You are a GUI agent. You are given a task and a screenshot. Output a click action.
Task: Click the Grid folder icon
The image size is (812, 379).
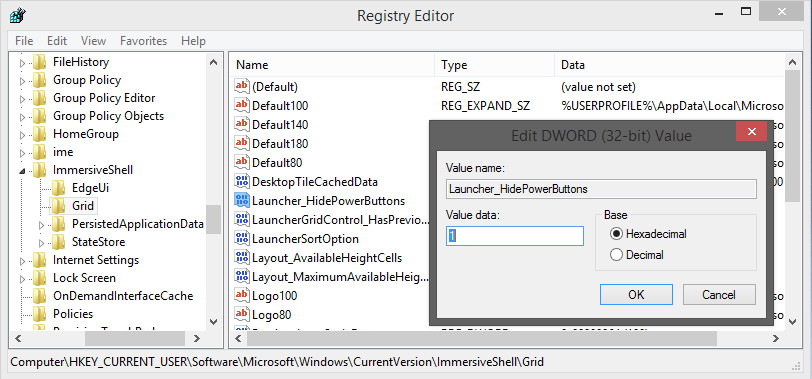pos(59,206)
